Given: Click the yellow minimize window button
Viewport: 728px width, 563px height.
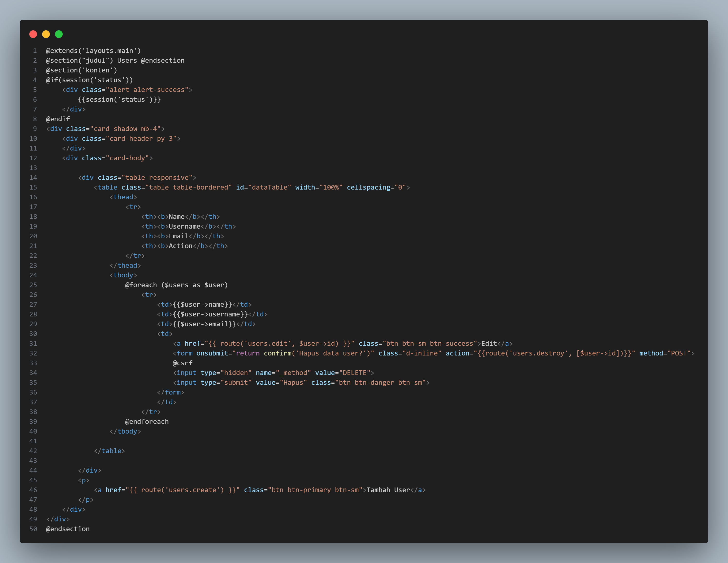Looking at the screenshot, I should [46, 34].
